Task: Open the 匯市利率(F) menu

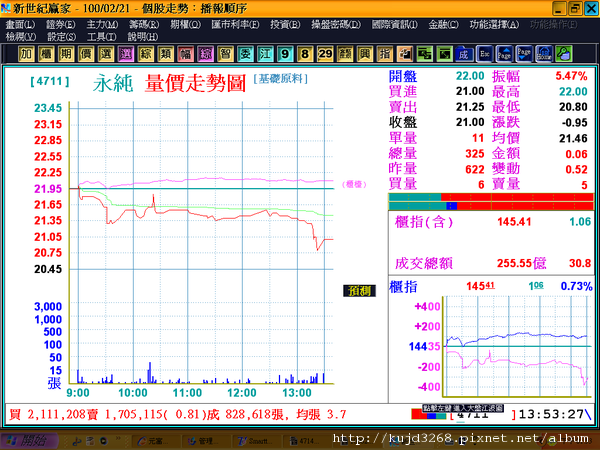Action: (235, 25)
